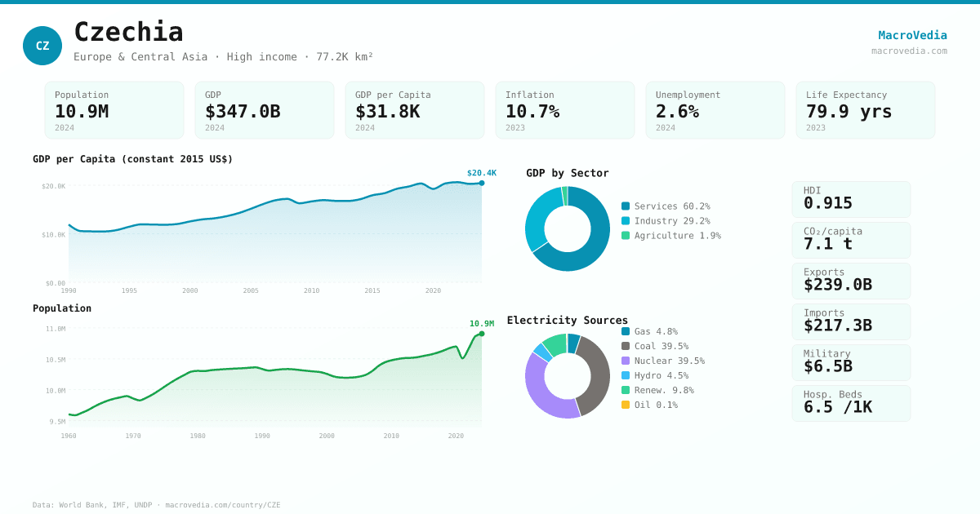Select the Inflation stat card
This screenshot has width=980, height=514.
(x=565, y=110)
